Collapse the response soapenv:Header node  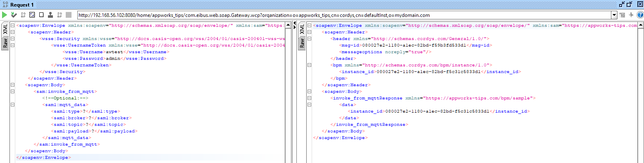pos(309,32)
